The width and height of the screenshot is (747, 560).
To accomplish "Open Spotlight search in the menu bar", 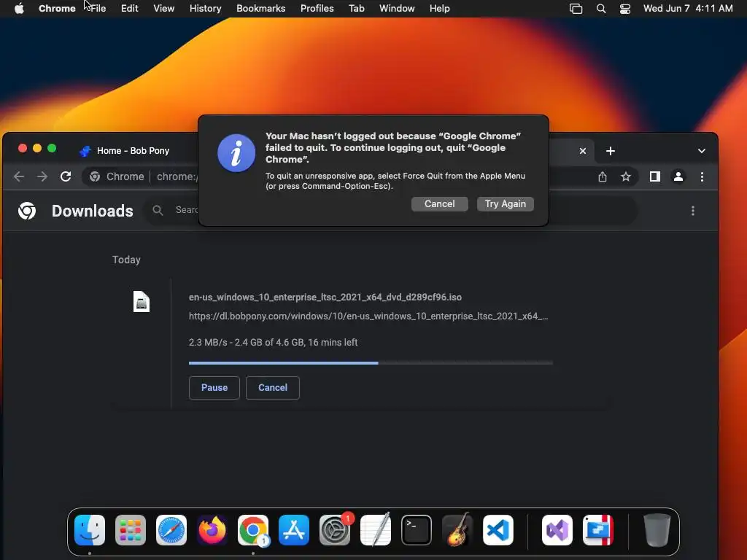I will pos(601,9).
